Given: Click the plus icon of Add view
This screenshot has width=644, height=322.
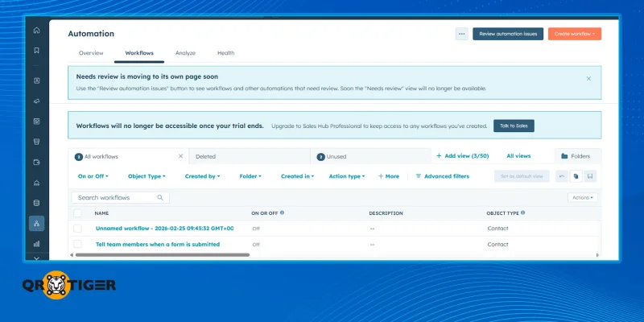Looking at the screenshot, I should [439, 156].
